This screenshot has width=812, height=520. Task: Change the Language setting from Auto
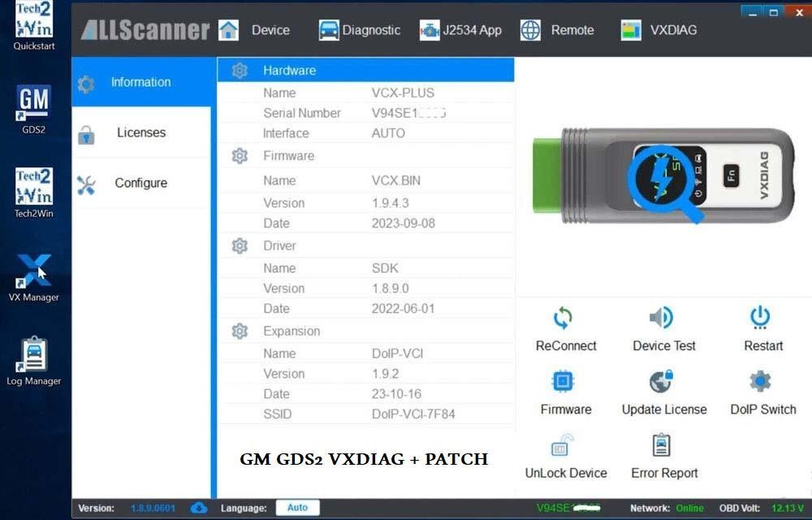pos(297,507)
